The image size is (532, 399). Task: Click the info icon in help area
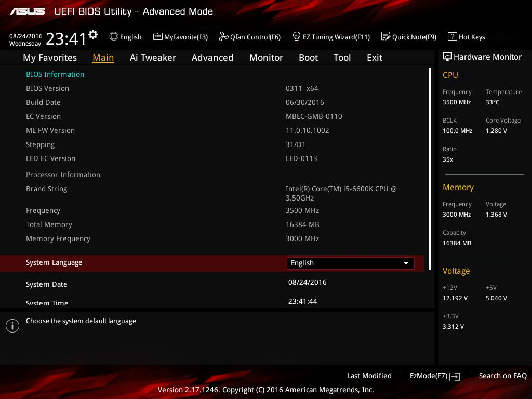click(12, 326)
